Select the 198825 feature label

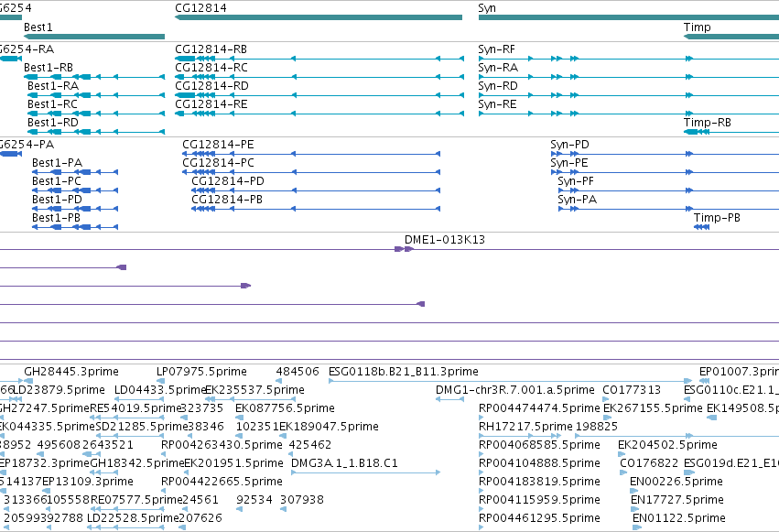(597, 427)
